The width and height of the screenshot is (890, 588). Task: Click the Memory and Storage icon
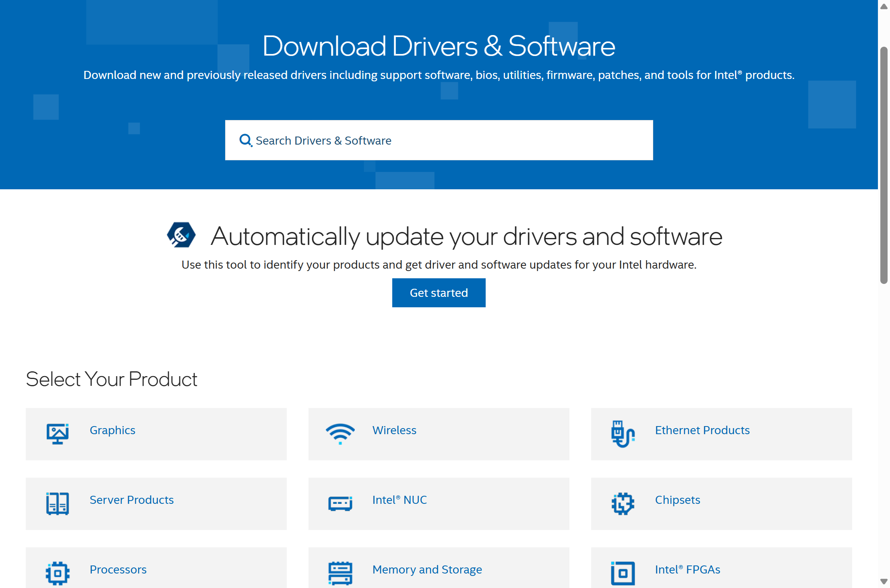coord(340,573)
